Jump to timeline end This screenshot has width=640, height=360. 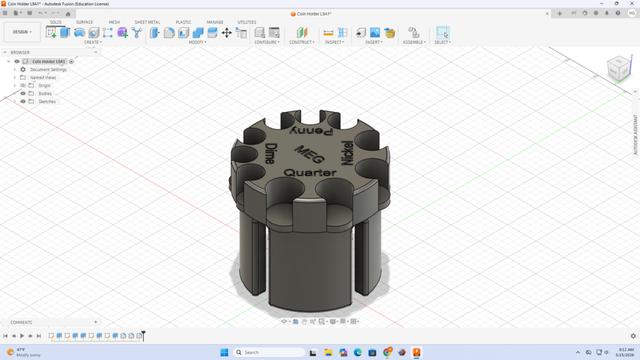pos(39,336)
